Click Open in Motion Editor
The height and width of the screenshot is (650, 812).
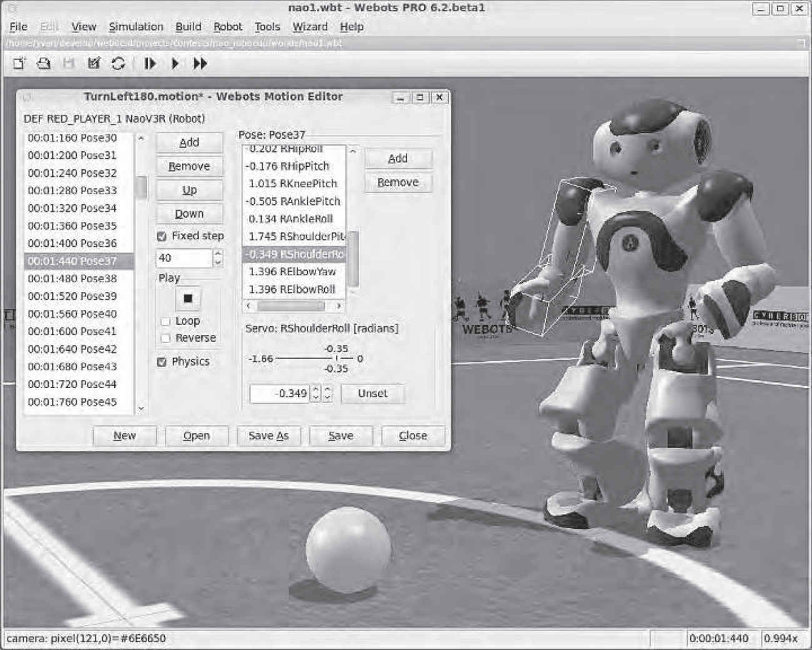(x=197, y=436)
